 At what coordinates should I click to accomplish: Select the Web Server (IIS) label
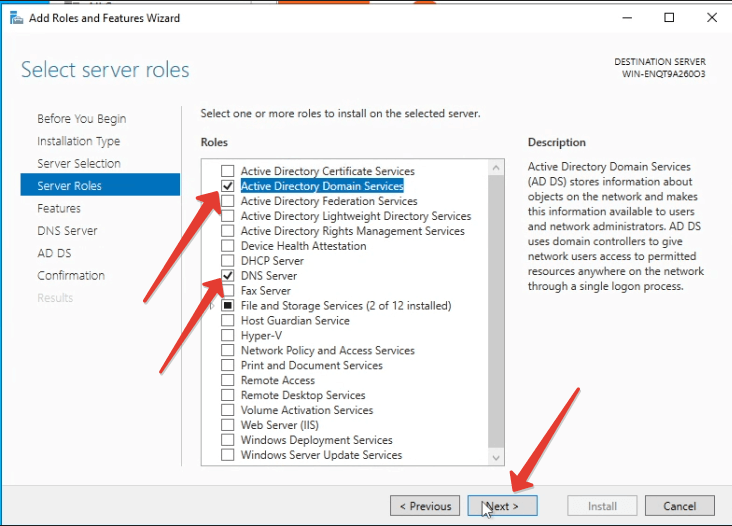[x=280, y=425]
